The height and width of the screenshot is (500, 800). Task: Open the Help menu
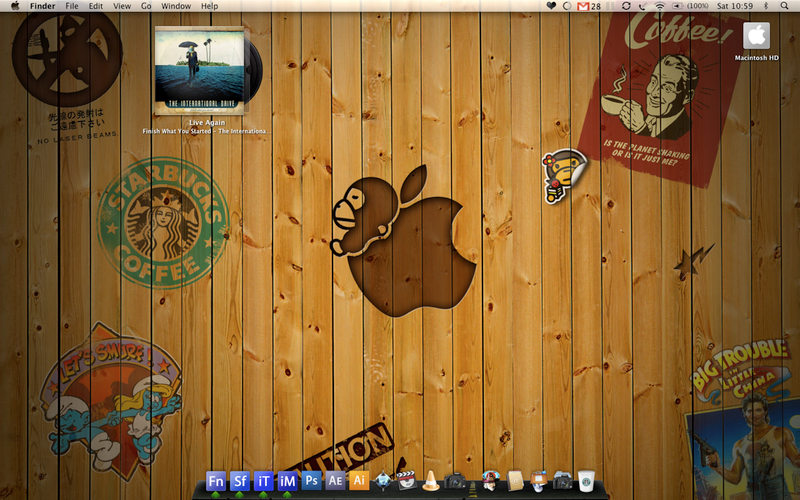(x=209, y=6)
